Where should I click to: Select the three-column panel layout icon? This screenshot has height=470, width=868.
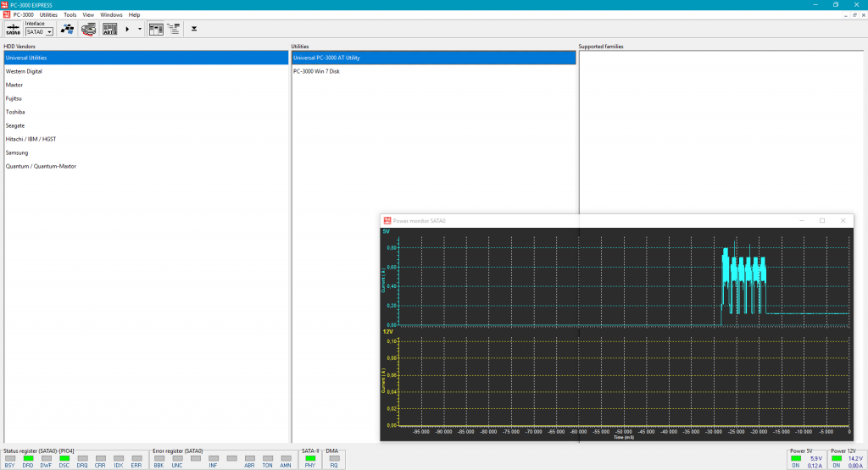click(x=156, y=29)
